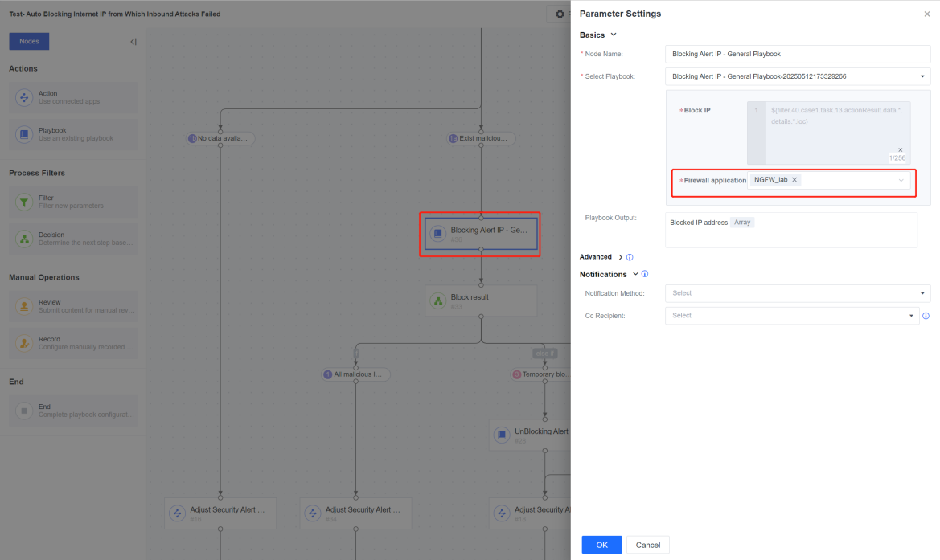Image resolution: width=940 pixels, height=560 pixels.
Task: Click OK to save parameters
Action: [x=602, y=545]
